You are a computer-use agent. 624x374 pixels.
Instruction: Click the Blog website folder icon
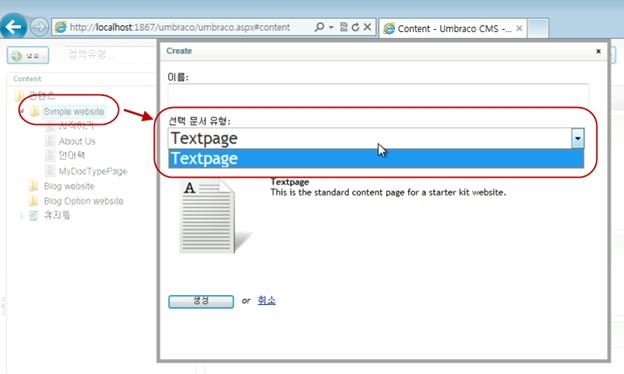click(x=33, y=186)
